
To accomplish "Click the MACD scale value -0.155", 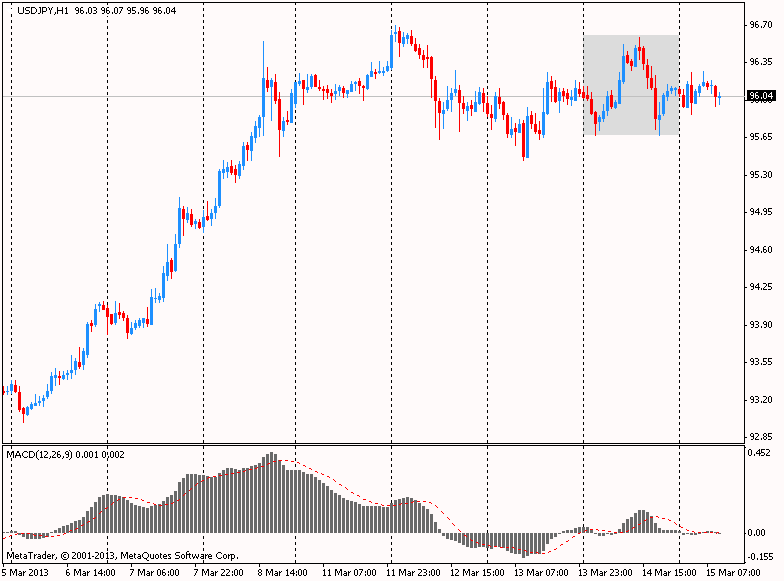I will tap(760, 556).
